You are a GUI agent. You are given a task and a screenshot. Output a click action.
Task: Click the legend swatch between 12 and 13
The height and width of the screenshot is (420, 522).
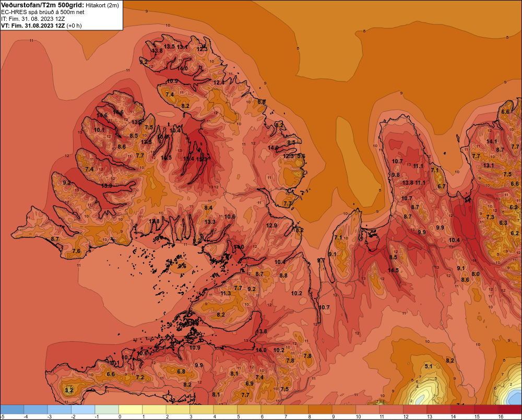(415, 409)
